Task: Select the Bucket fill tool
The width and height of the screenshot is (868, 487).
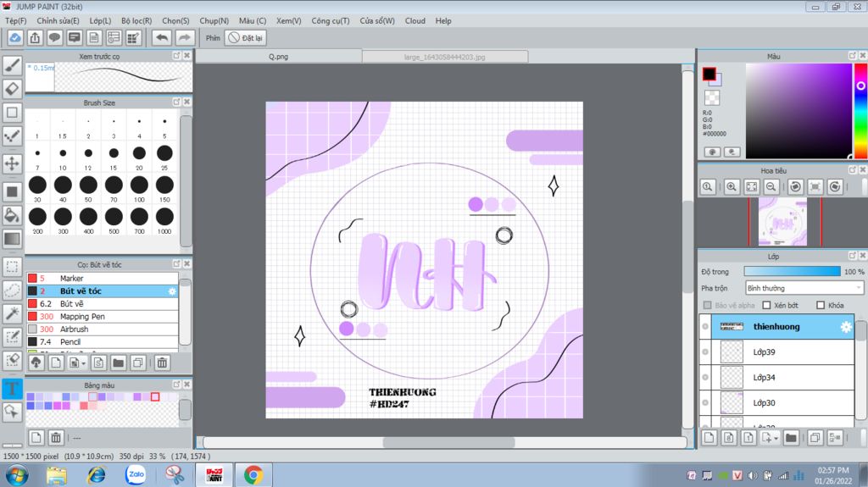Action: [12, 215]
